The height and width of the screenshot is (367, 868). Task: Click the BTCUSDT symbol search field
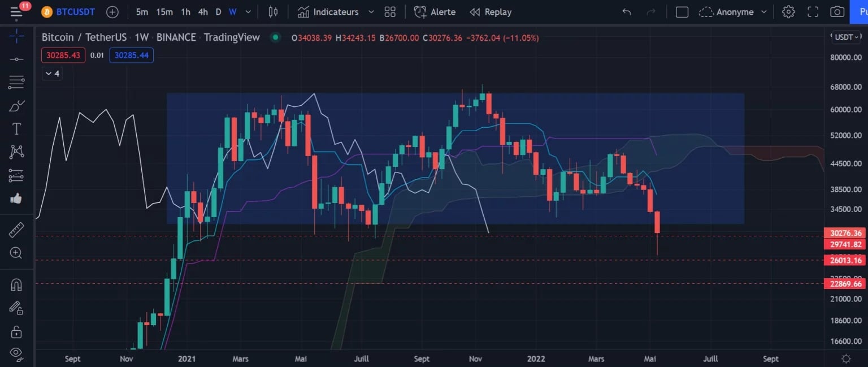(x=70, y=12)
